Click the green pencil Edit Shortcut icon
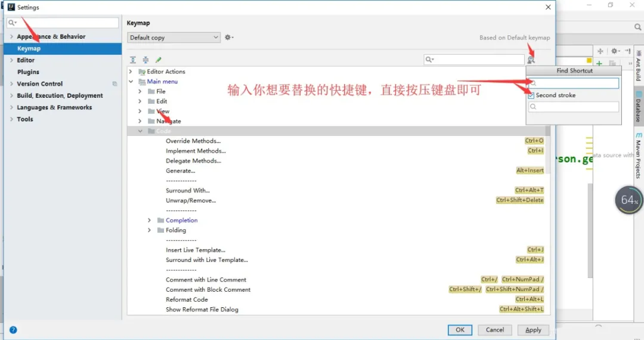Screen dimensions: 644x340 coord(159,60)
